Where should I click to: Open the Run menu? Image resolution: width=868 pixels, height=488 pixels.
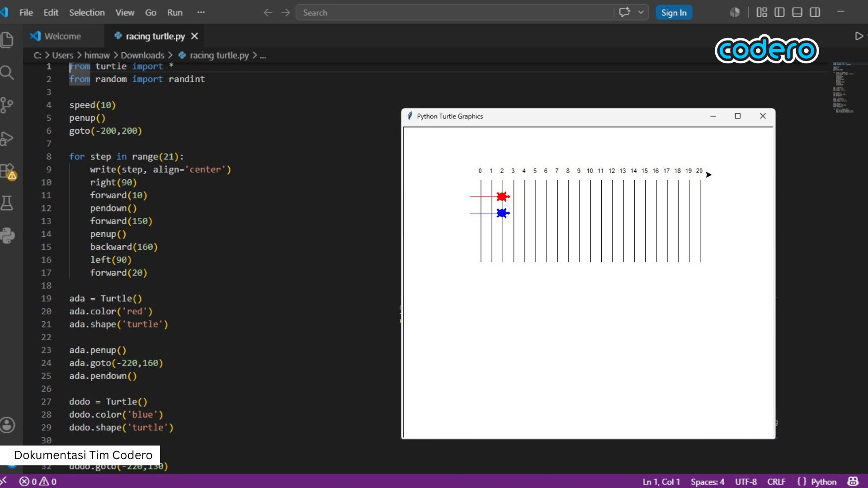[x=175, y=13]
